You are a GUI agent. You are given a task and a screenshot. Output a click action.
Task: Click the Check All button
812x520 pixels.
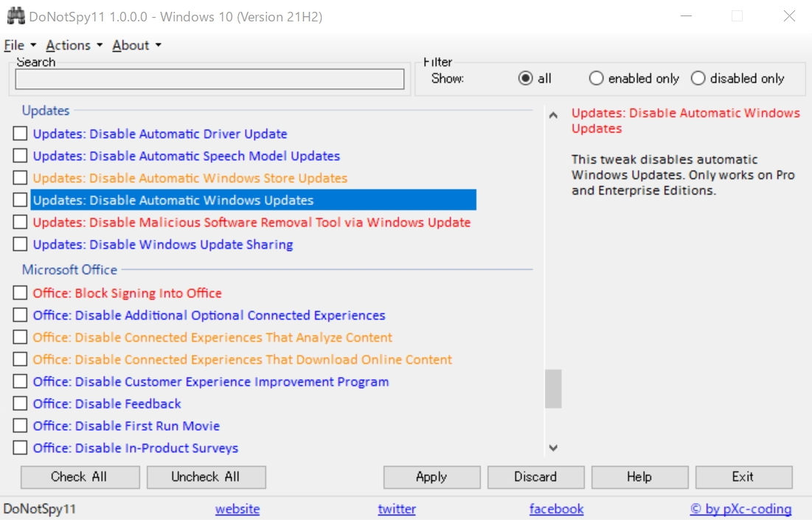(x=80, y=476)
